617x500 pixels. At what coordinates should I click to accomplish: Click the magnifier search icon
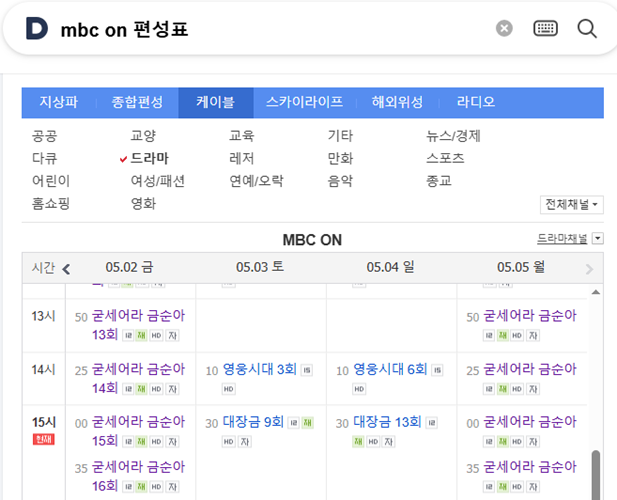point(587,29)
